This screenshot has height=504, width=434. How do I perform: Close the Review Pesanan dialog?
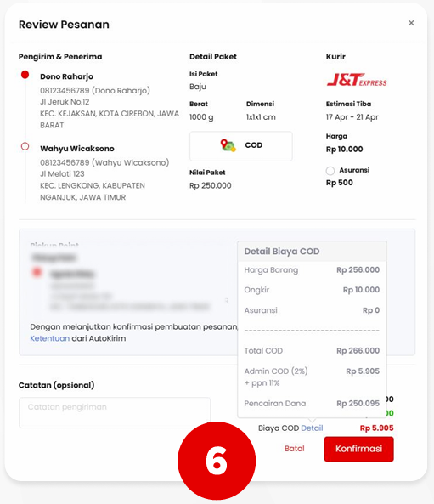coord(411,23)
